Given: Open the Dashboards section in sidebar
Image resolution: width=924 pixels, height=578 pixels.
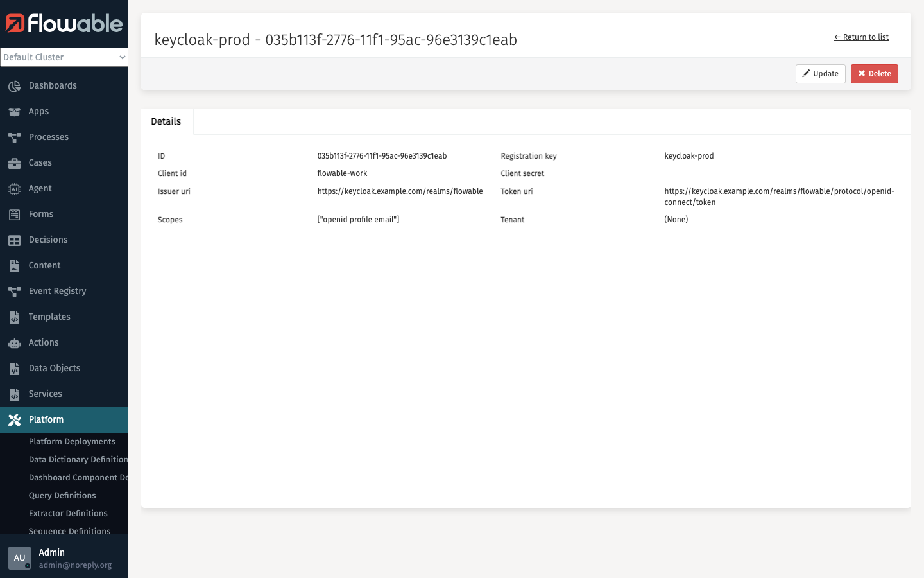Looking at the screenshot, I should coord(53,85).
